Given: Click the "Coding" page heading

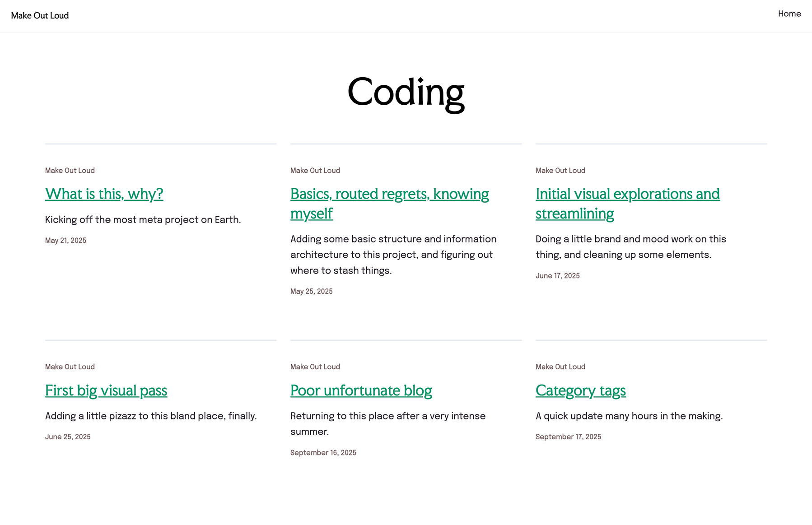Looking at the screenshot, I should coord(406,93).
